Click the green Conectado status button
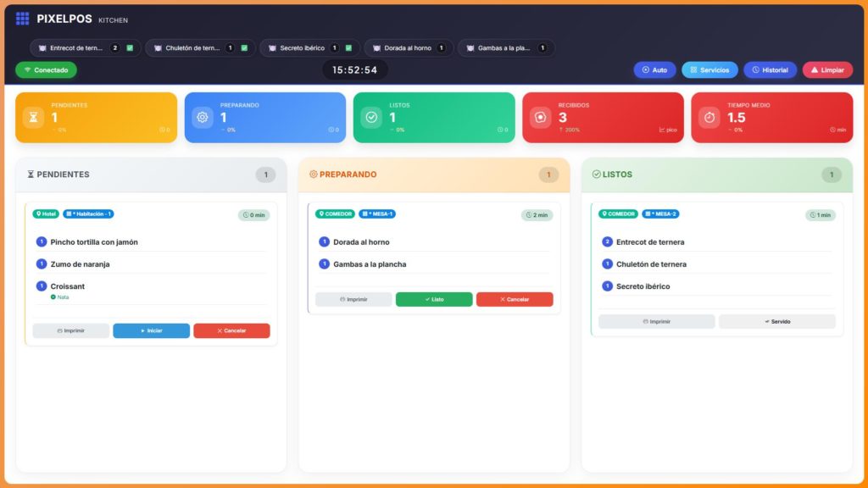868x488 pixels. coord(46,69)
